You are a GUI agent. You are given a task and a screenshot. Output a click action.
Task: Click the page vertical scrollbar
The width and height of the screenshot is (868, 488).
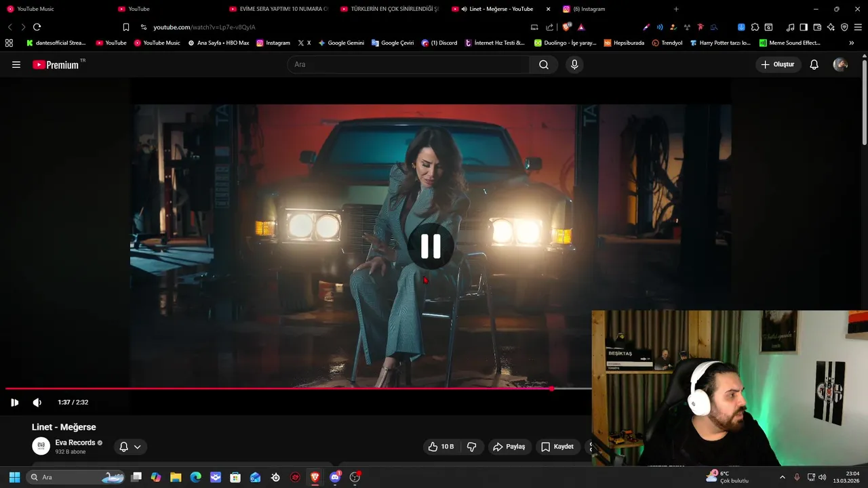click(x=864, y=102)
